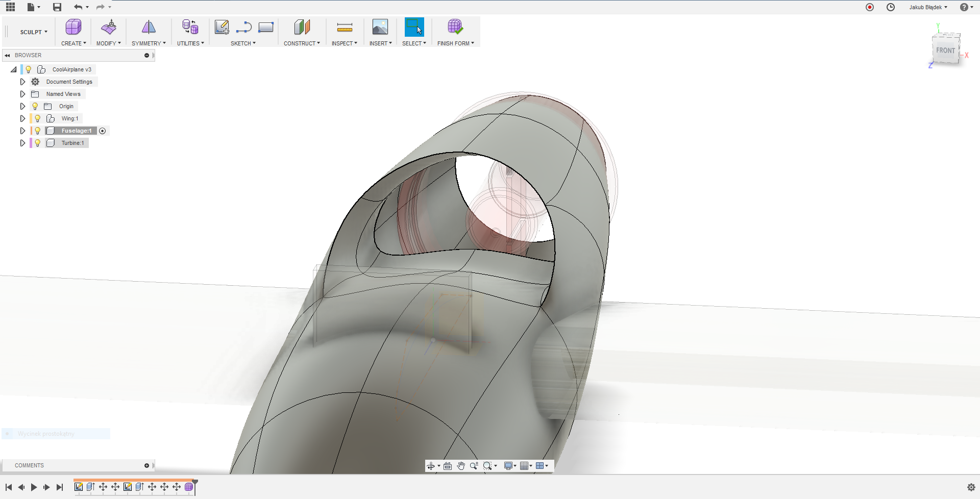Click the Construct plane icon
This screenshot has height=499, width=980.
302,27
